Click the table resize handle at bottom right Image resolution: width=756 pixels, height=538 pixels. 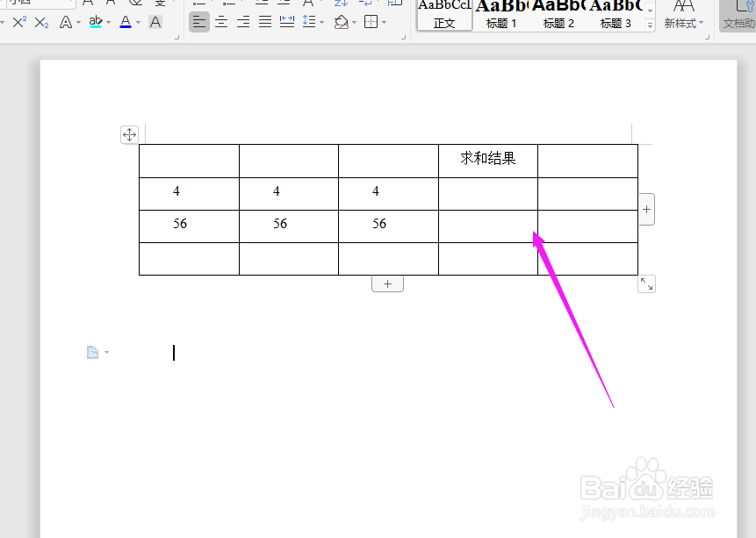tap(646, 283)
